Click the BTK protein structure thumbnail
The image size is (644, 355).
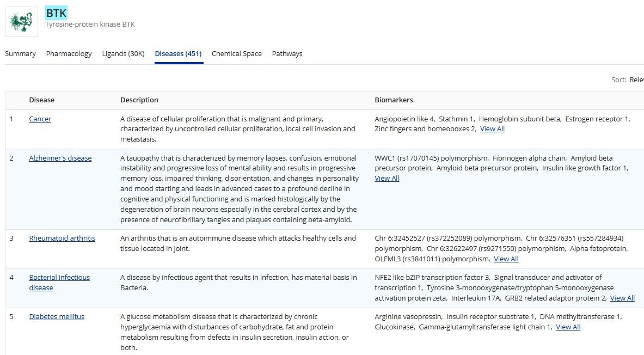click(22, 22)
